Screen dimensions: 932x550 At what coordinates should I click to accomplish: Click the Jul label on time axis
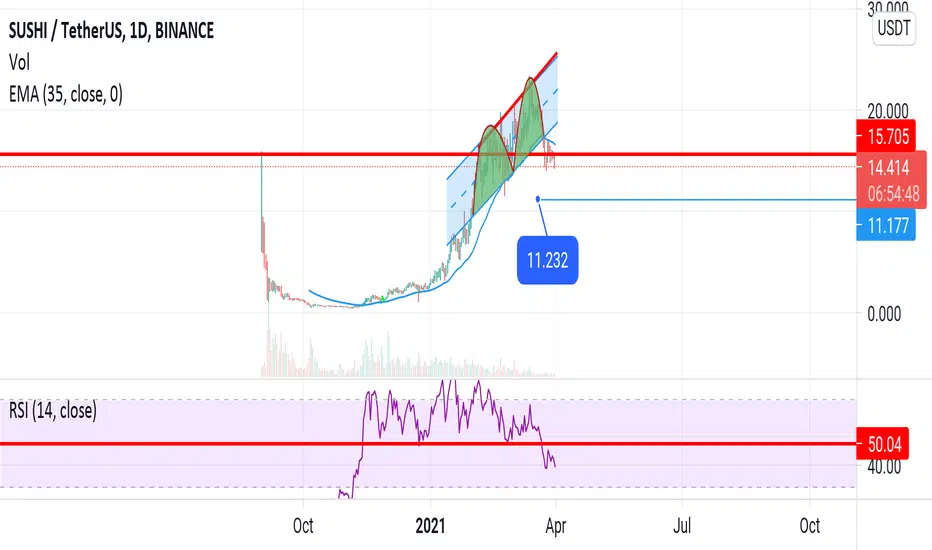682,526
